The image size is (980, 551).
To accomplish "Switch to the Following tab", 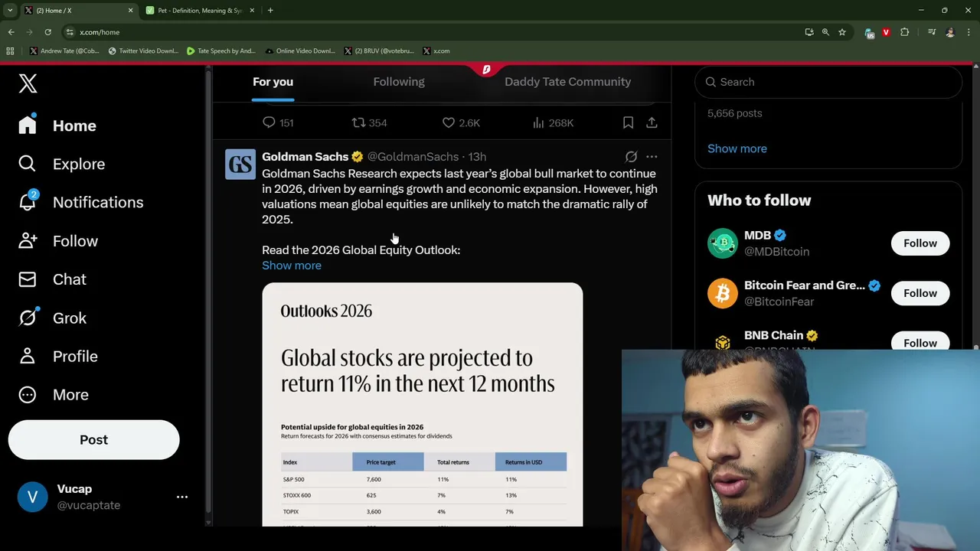I will (x=399, y=82).
